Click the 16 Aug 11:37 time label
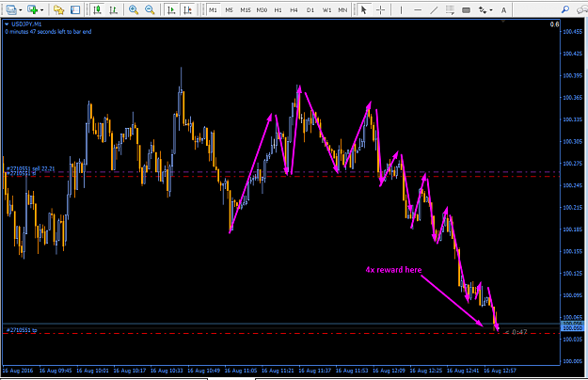The height and width of the screenshot is (380, 588). pos(314,371)
